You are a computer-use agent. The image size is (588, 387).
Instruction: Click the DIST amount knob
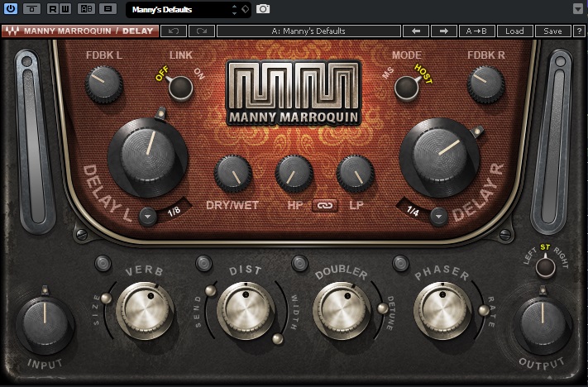click(x=246, y=311)
